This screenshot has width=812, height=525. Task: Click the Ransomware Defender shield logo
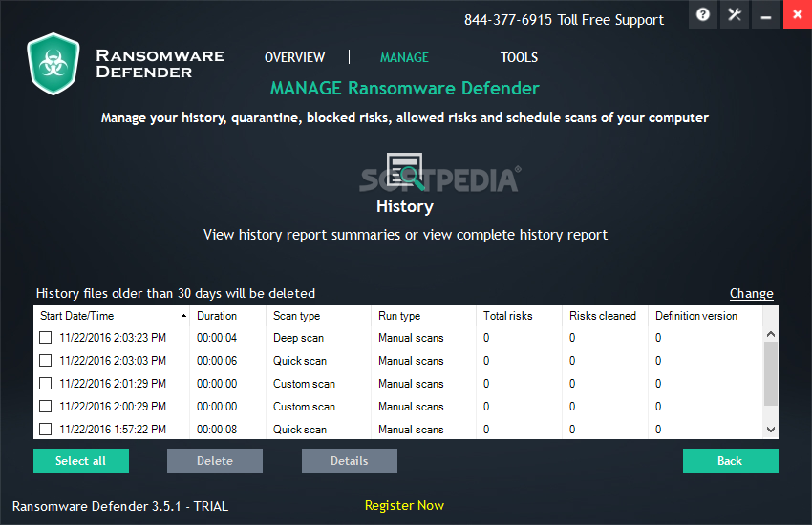click(x=53, y=64)
